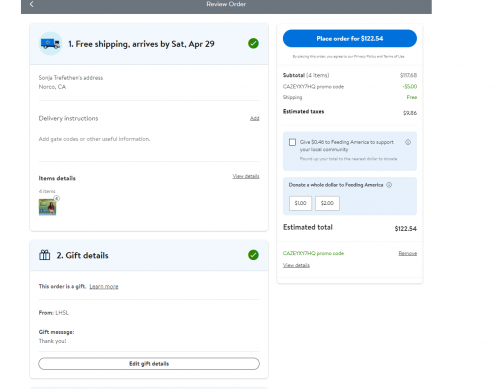
Task: View details under promo code
Action: tap(296, 265)
